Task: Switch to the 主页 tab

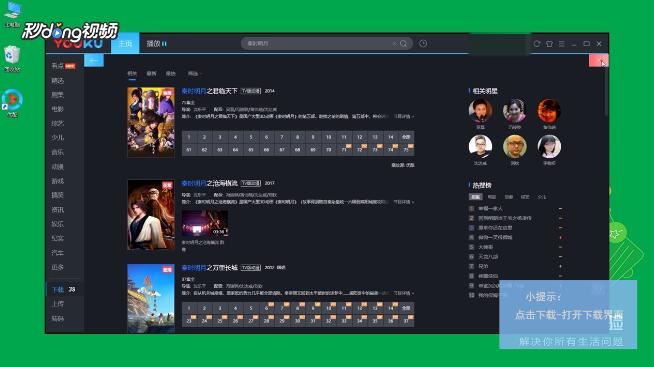Action: tap(125, 43)
